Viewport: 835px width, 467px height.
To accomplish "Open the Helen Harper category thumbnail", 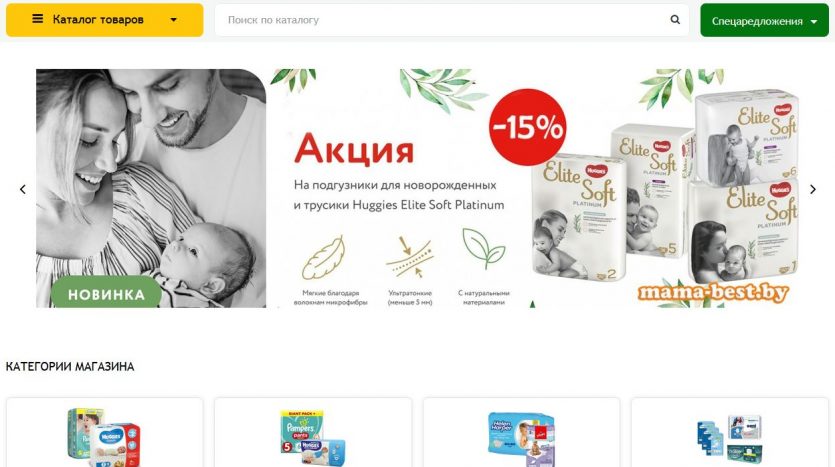I will [522, 439].
